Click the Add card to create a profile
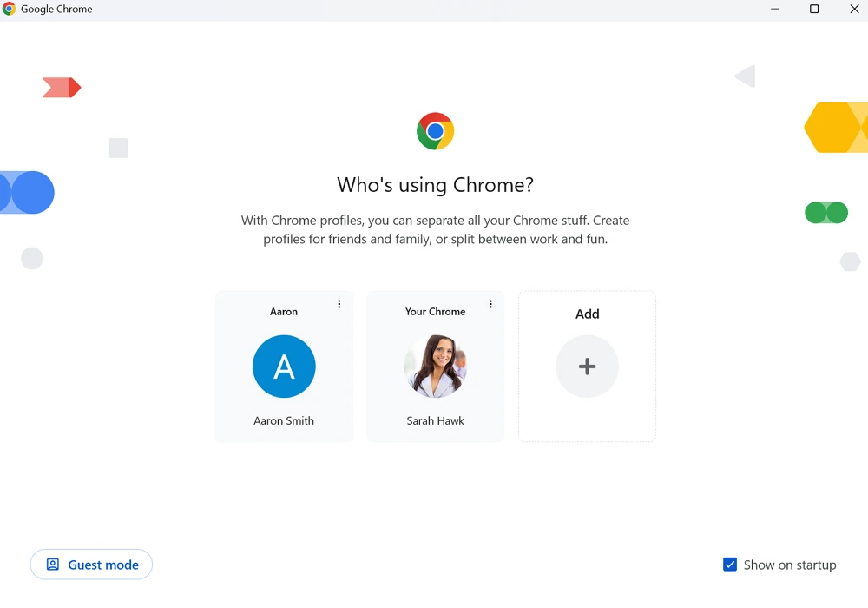Viewport: 868px width, 608px height. tap(587, 367)
